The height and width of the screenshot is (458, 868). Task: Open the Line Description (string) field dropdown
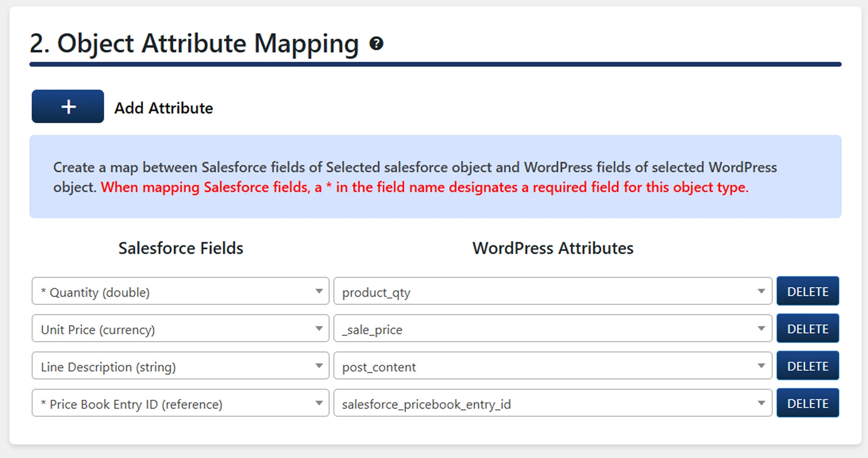181,365
